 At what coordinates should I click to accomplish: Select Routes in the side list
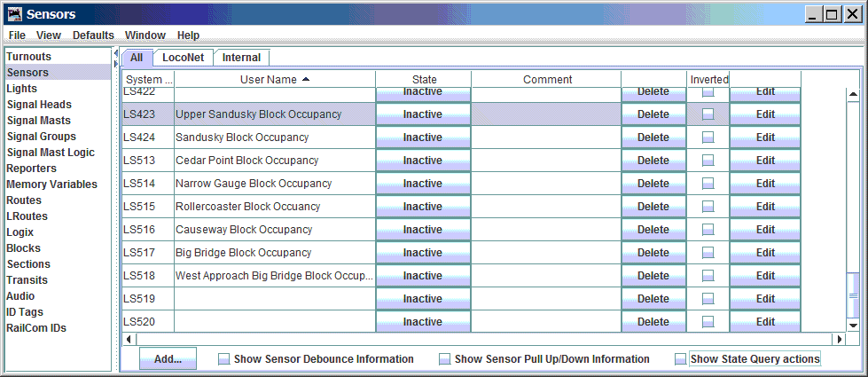point(24,200)
